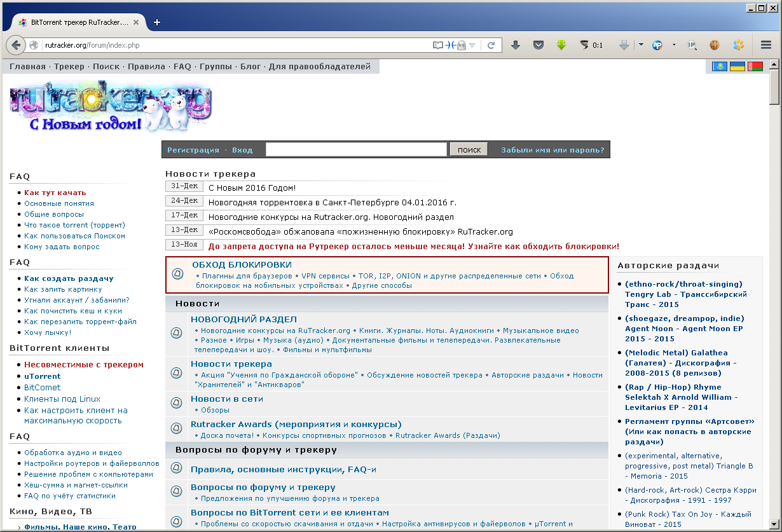The height and width of the screenshot is (532, 782).
Task: Open Reader View with the book icon
Action: click(437, 45)
